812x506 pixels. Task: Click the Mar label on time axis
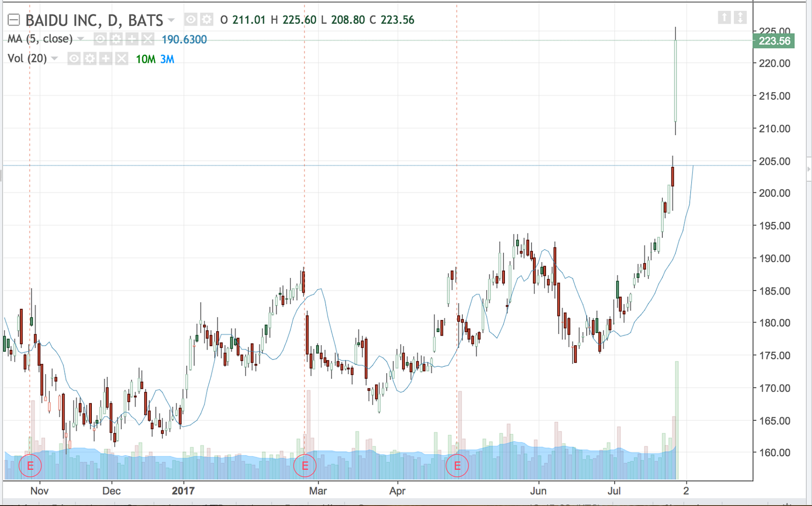(x=318, y=491)
